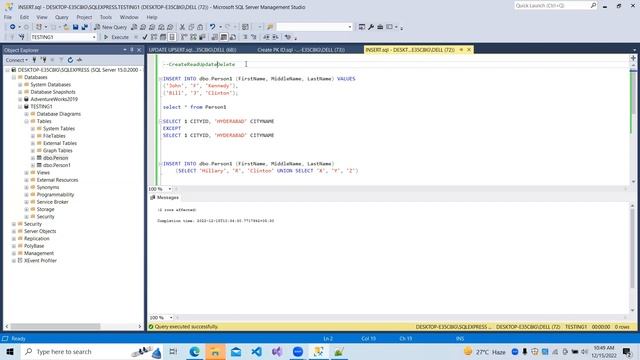The image size is (640, 360).
Task: Click the Windows Start button
Action: 10,351
